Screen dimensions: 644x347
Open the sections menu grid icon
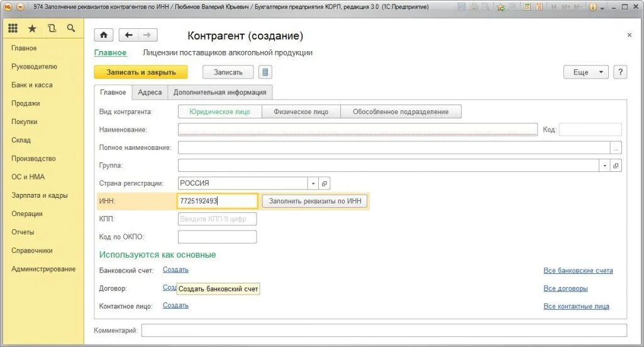(x=13, y=28)
